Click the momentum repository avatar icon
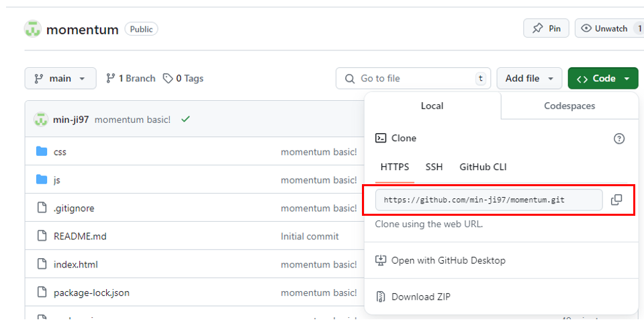This screenshot has height=324, width=644. point(32,29)
